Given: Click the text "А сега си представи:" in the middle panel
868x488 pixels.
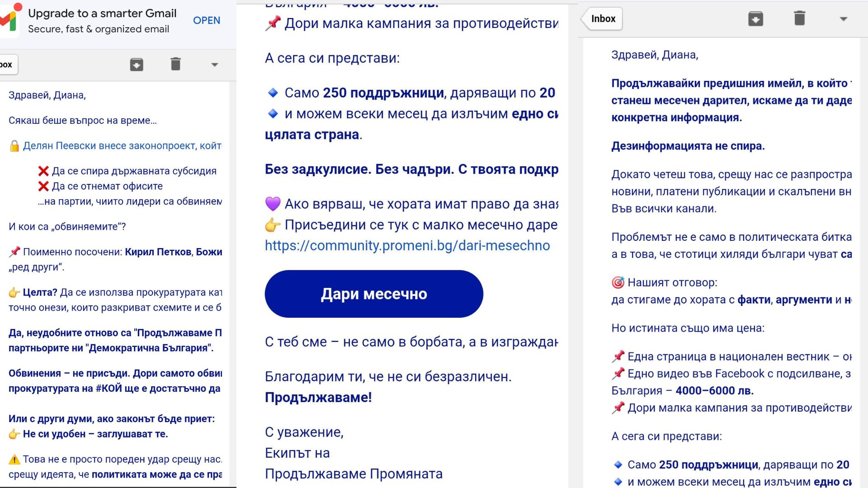Looking at the screenshot, I should pos(332,58).
